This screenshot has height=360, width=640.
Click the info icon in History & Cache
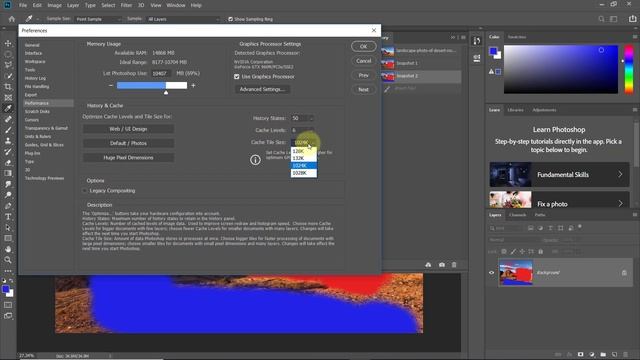pyautogui.click(x=255, y=160)
